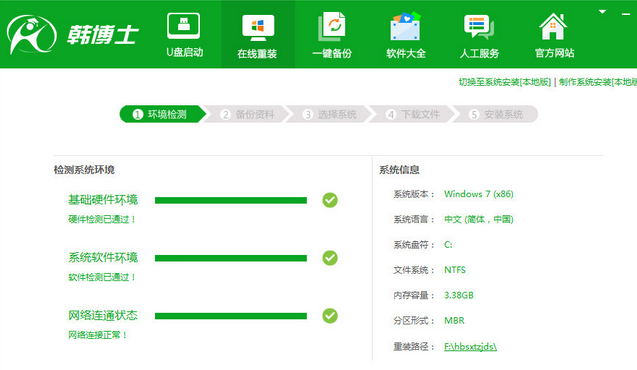Viewport: 637px width, 370px height.
Task: Click the 硬件检测已通过! status text
Action: click(102, 219)
